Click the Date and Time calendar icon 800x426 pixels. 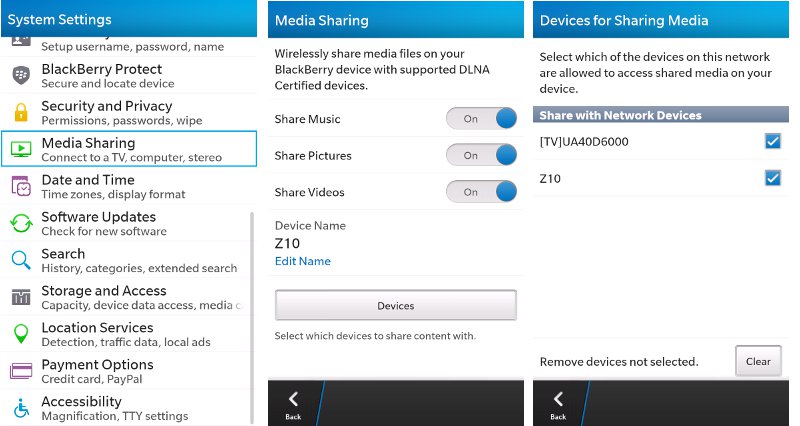click(21, 186)
